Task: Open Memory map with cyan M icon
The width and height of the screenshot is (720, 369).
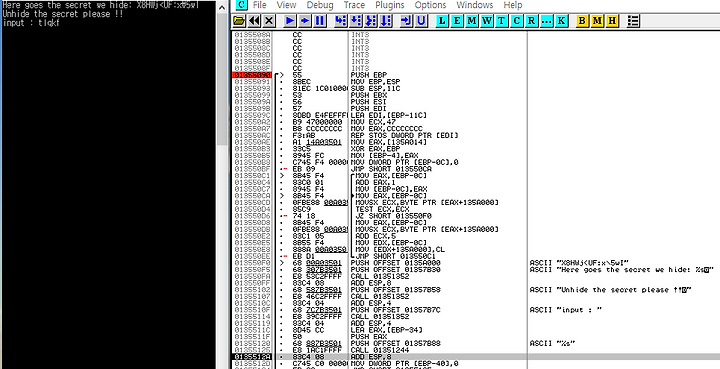Action: coord(472,21)
